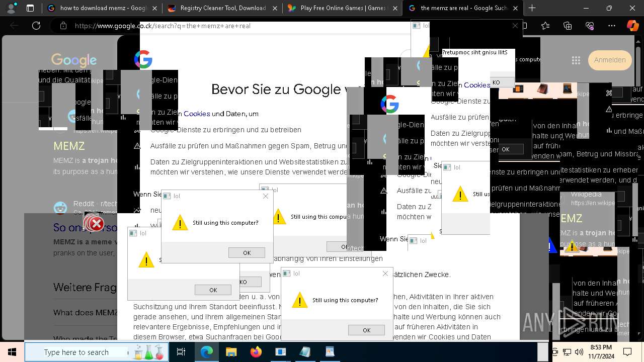Open a new browser tab
This screenshot has height=362, width=644.
(x=532, y=8)
